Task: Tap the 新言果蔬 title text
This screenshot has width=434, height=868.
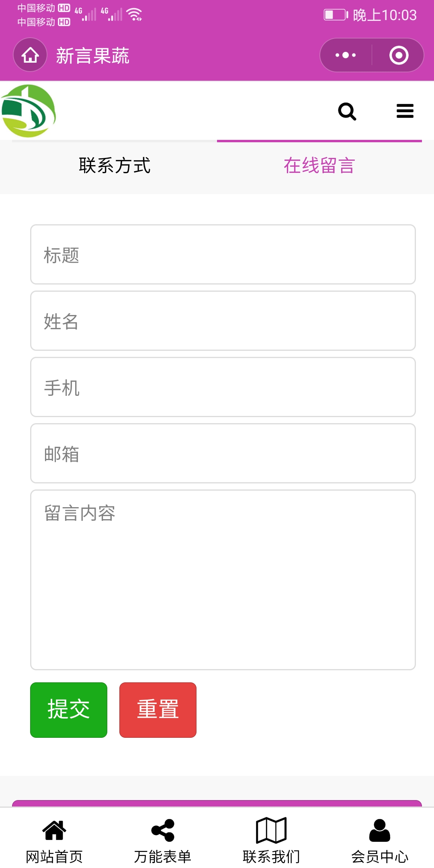Action: (x=93, y=55)
